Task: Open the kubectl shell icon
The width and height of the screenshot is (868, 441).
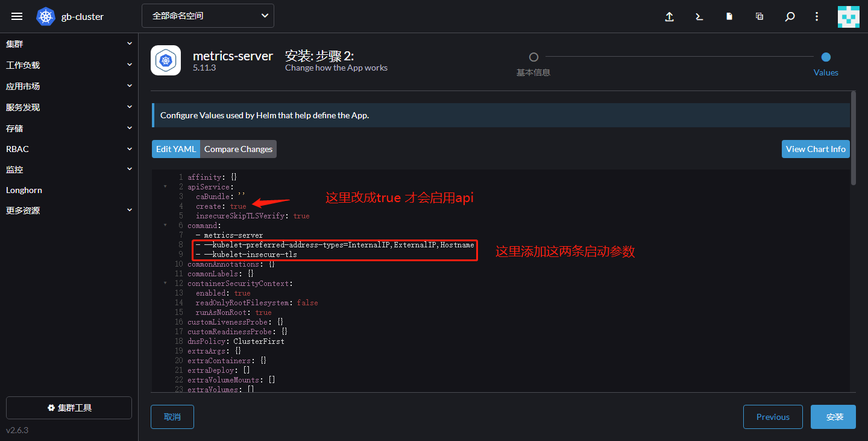Action: 699,17
